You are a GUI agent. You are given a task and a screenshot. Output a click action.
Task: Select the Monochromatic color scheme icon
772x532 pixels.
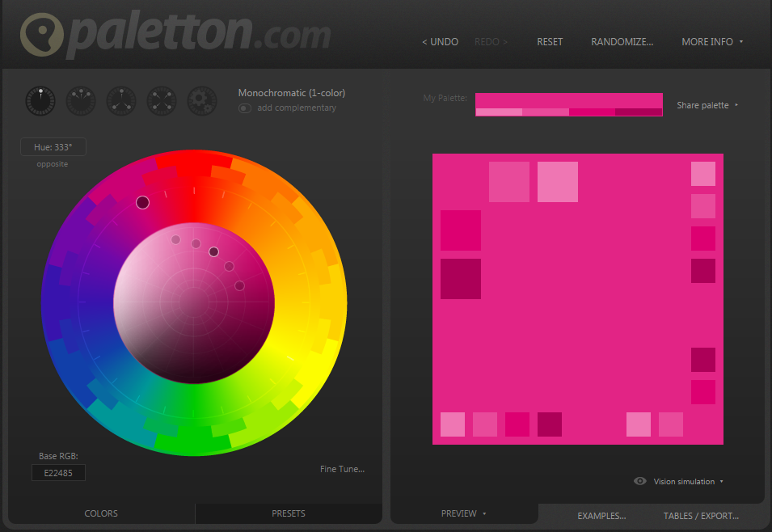coord(40,101)
